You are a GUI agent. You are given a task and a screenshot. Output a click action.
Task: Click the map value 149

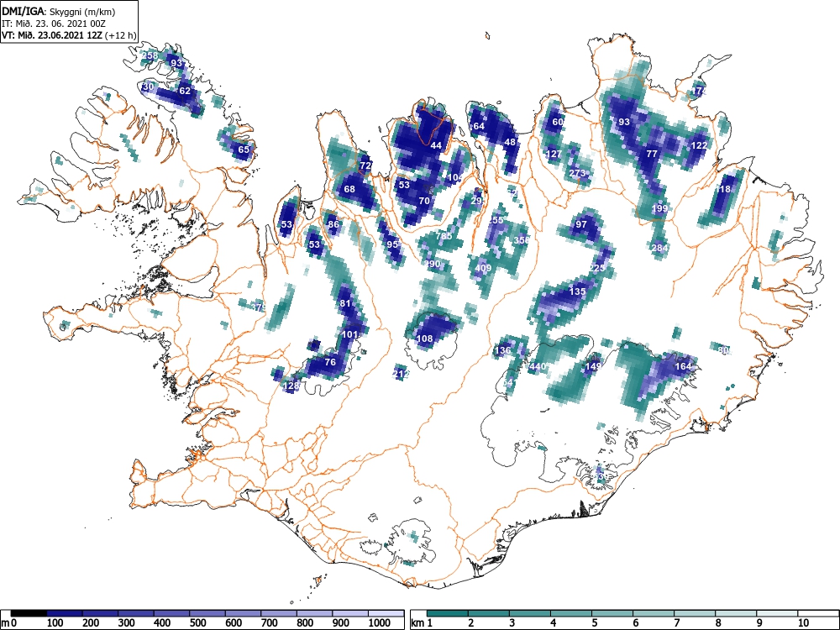[x=593, y=366]
